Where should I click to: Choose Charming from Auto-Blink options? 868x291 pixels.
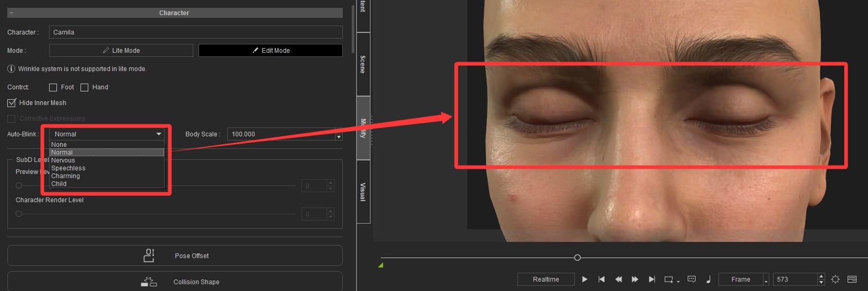click(x=66, y=176)
